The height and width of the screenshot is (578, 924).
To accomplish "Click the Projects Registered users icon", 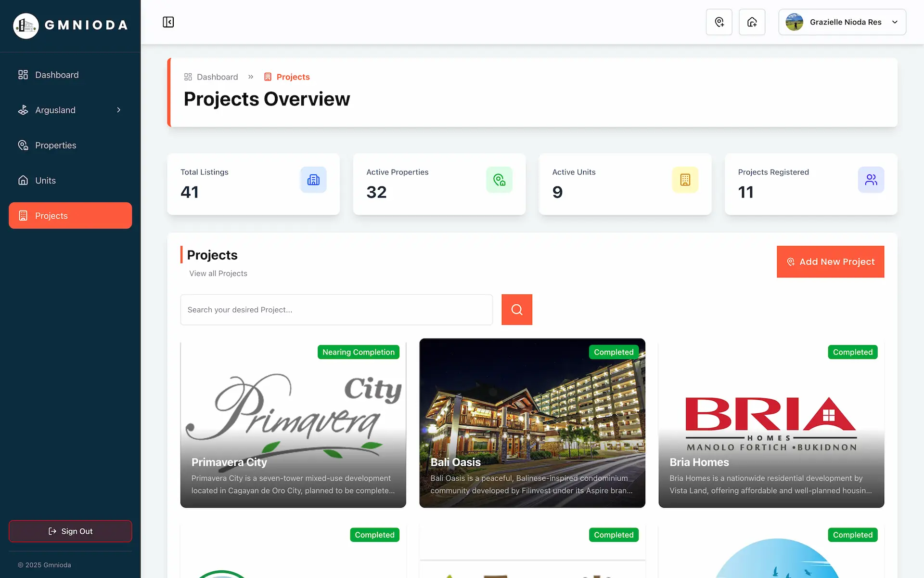I will pyautogui.click(x=871, y=180).
